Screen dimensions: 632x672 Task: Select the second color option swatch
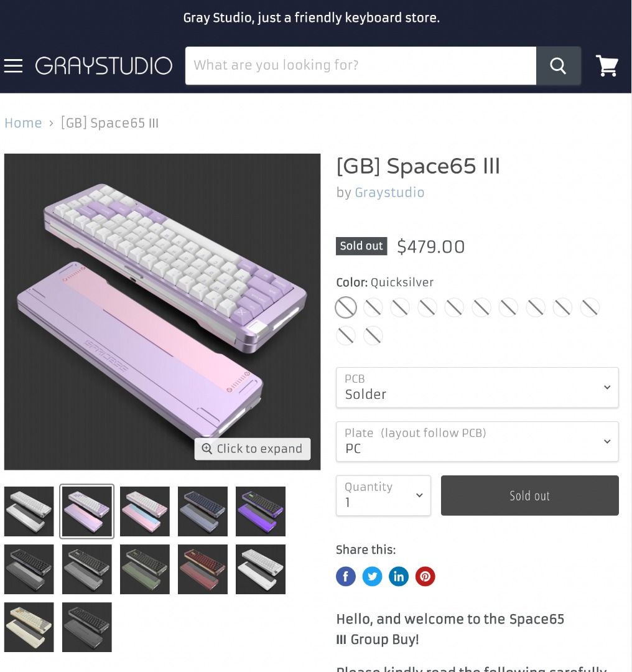[x=373, y=307]
